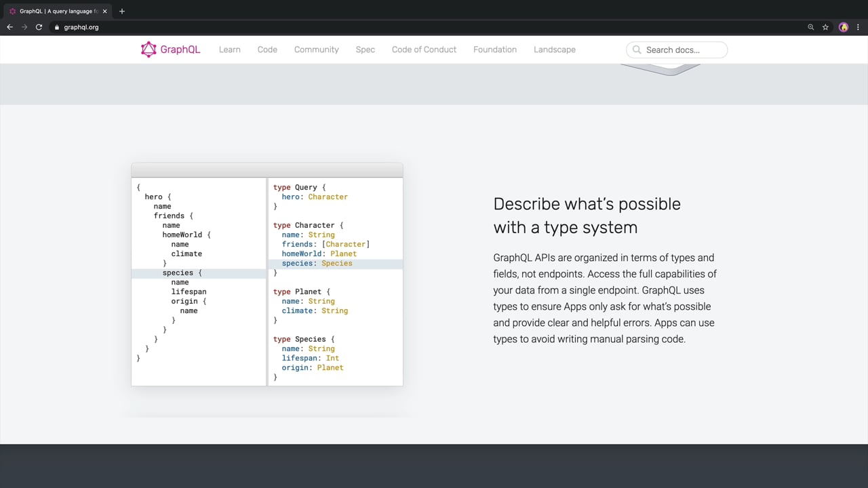Click the heading 'Describe what's possible'
Screen dimensions: 868x488
[587, 204]
